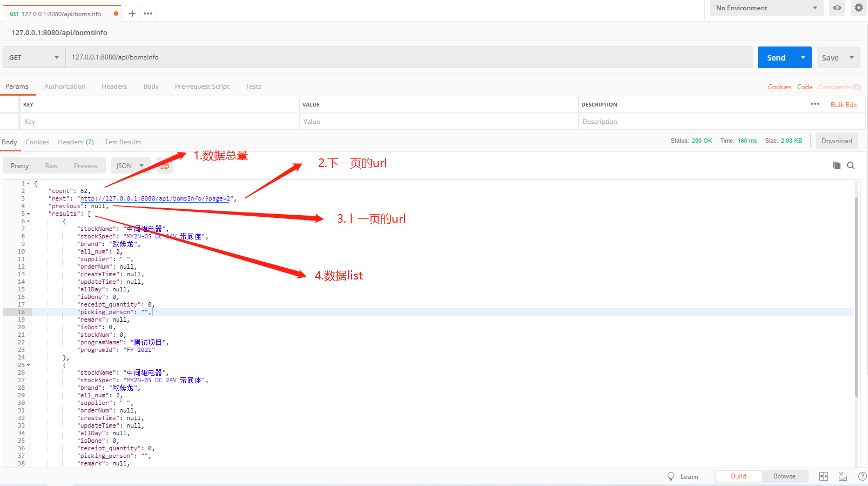Viewport: 868px width, 486px height.
Task: Open the Code snippet link
Action: point(805,87)
